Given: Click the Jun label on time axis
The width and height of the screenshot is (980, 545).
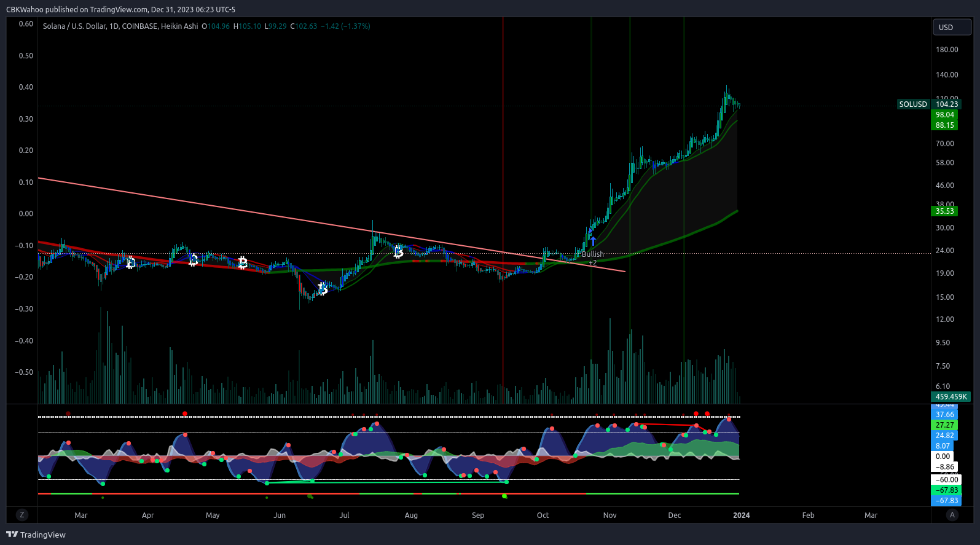Looking at the screenshot, I should pos(280,516).
